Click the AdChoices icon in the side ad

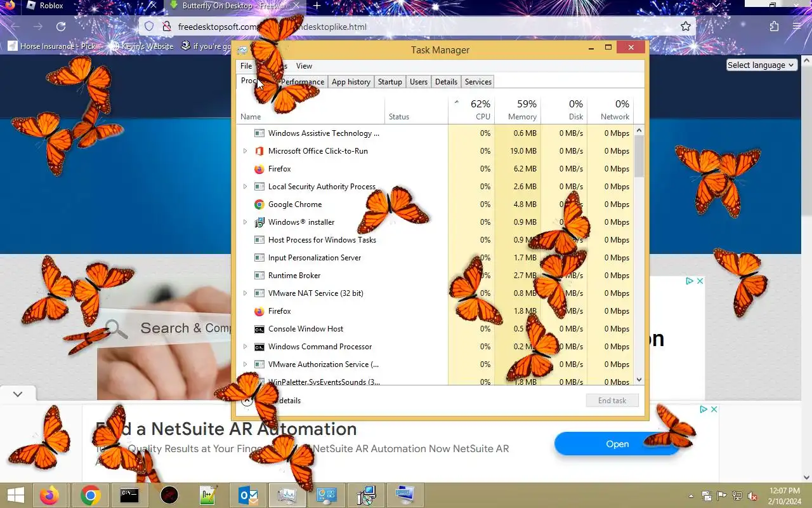[690, 281]
